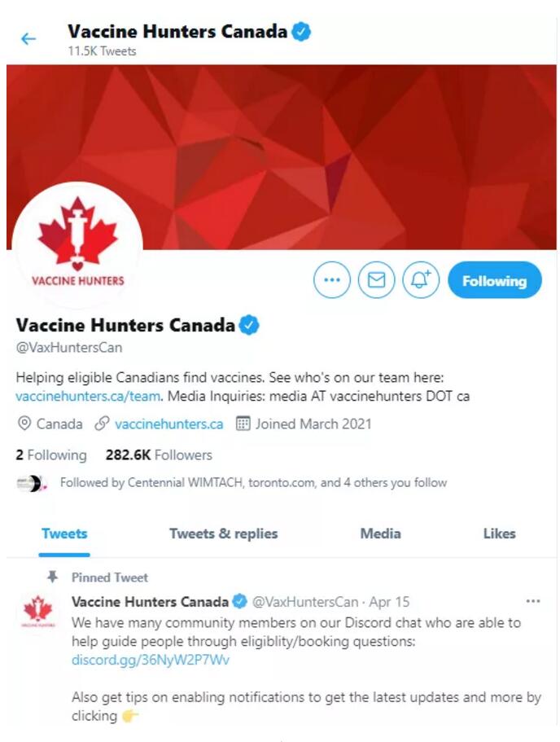Screen dimensions: 560x742
Task: Expand the pinned tweet's more options menu
Action: (x=533, y=601)
